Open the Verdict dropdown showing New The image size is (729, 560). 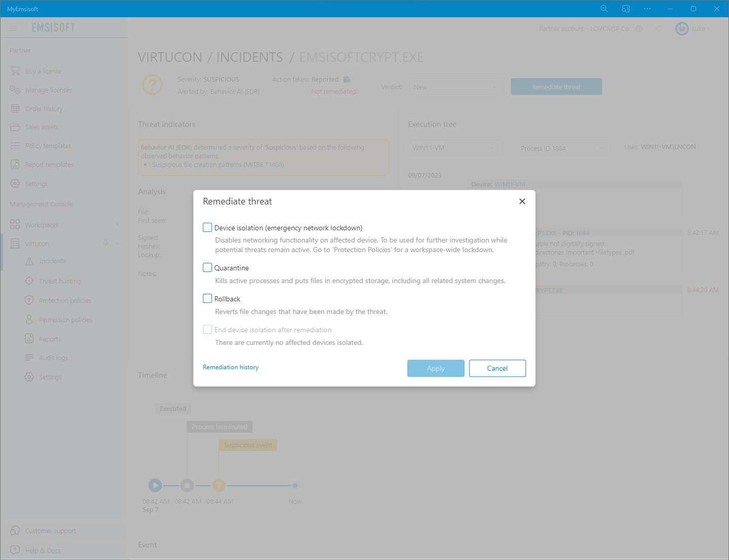point(456,87)
